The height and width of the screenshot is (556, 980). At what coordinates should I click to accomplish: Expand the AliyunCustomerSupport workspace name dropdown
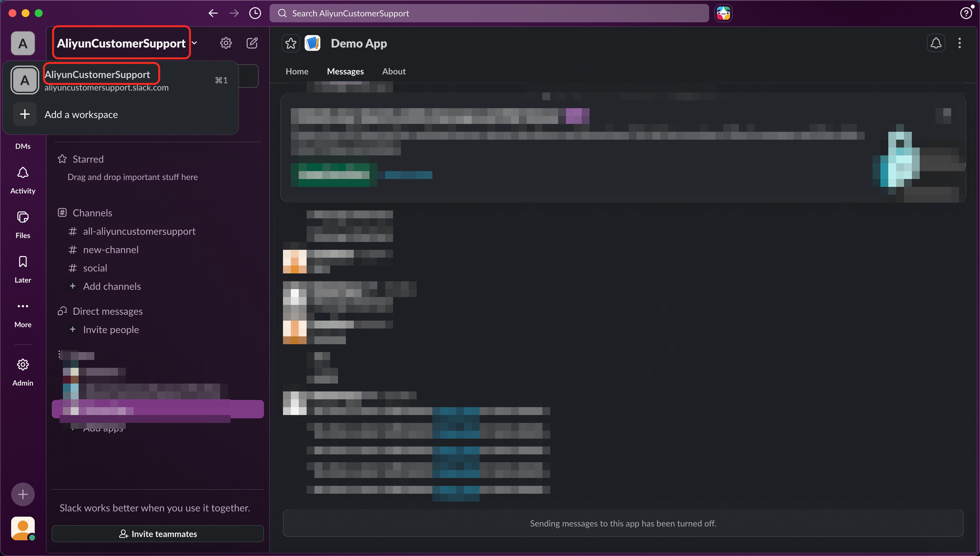coord(127,43)
